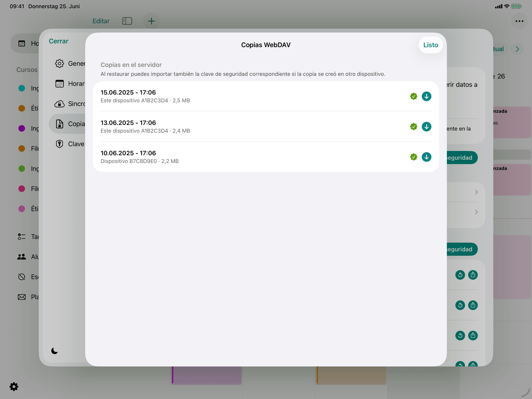532x399 pixels.
Task: Expand second chevron row behind dialog
Action: click(x=476, y=212)
